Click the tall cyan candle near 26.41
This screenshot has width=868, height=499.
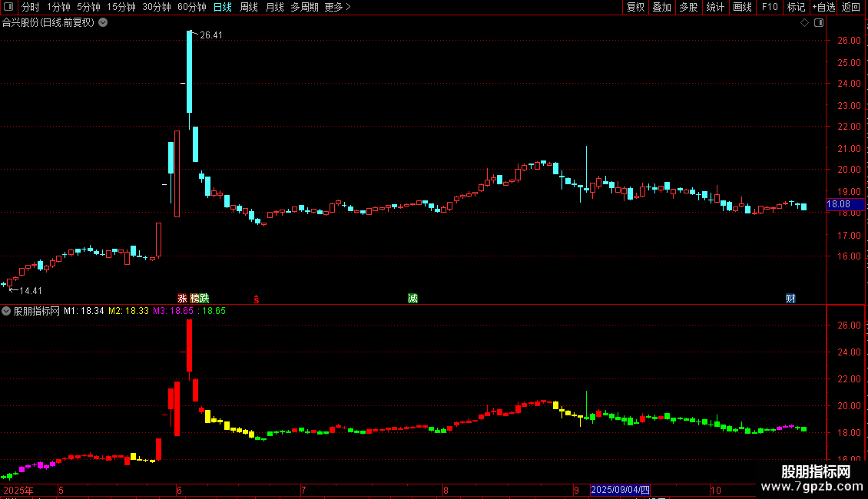coord(189,72)
